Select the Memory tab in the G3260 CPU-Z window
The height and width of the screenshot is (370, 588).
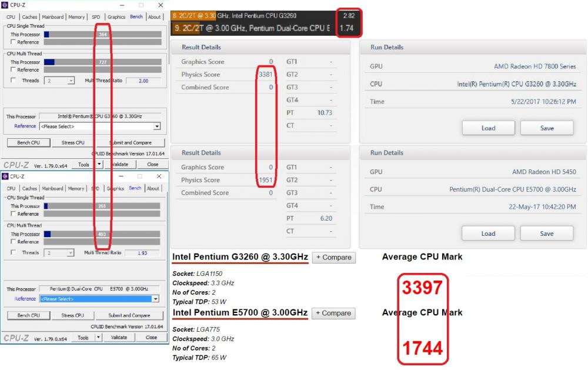coord(76,17)
